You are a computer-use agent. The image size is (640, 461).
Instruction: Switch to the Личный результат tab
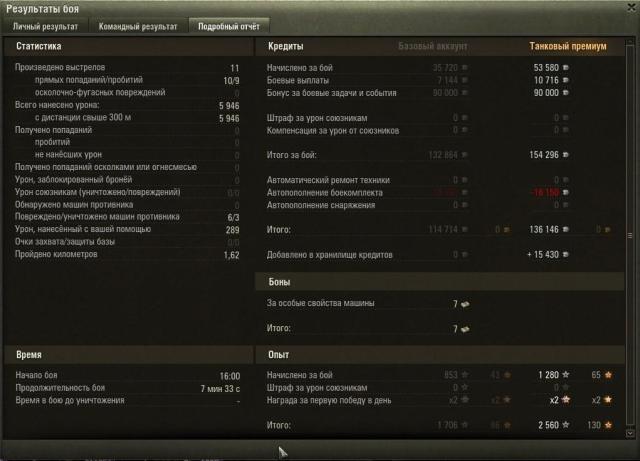point(45,27)
